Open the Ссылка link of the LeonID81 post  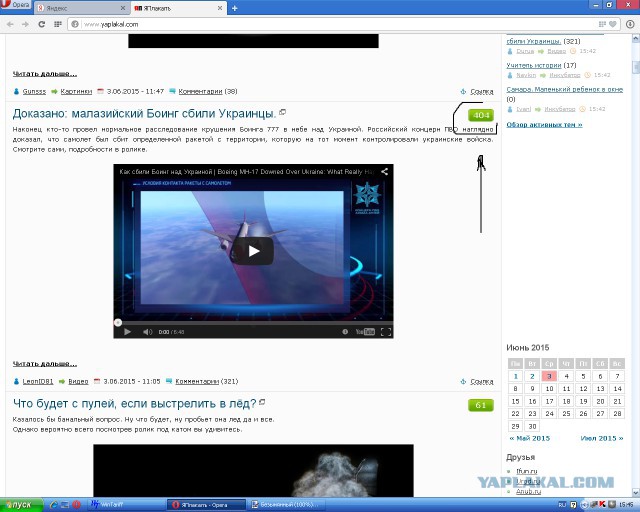point(482,381)
